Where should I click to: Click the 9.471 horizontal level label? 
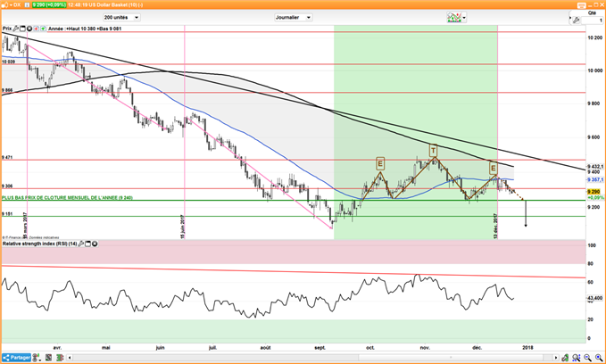(x=7, y=157)
